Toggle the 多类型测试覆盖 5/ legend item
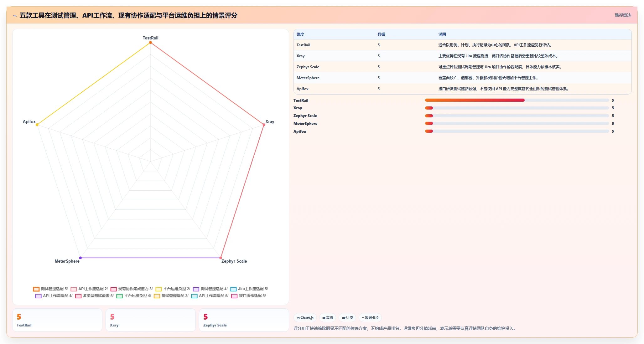Viewport: 644px width, 344px height. (94, 296)
